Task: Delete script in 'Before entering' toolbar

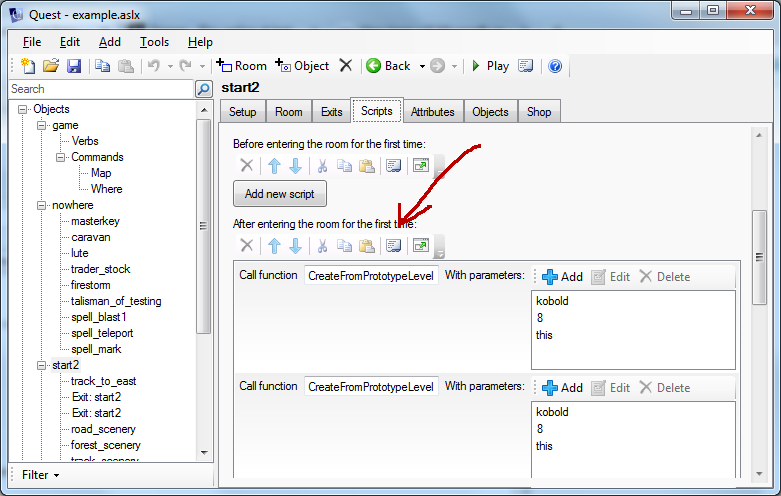Action: click(247, 165)
